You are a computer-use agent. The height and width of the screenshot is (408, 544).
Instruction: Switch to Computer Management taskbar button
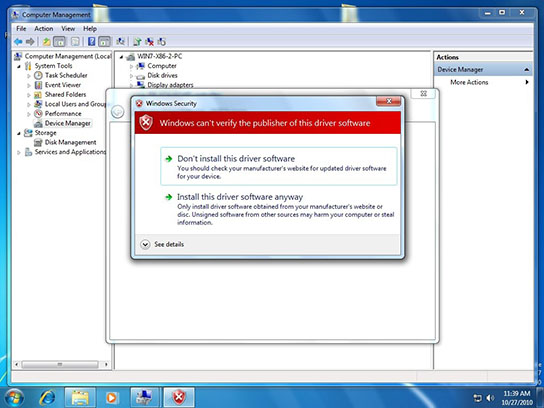coord(145,397)
